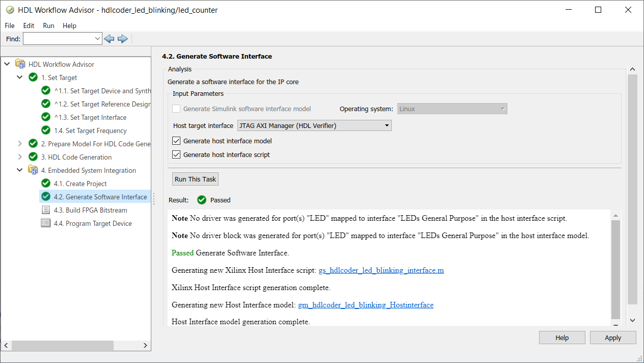Viewport: 644px width, 363px height.
Task: Expand the Find search dropdown
Action: 98,39
